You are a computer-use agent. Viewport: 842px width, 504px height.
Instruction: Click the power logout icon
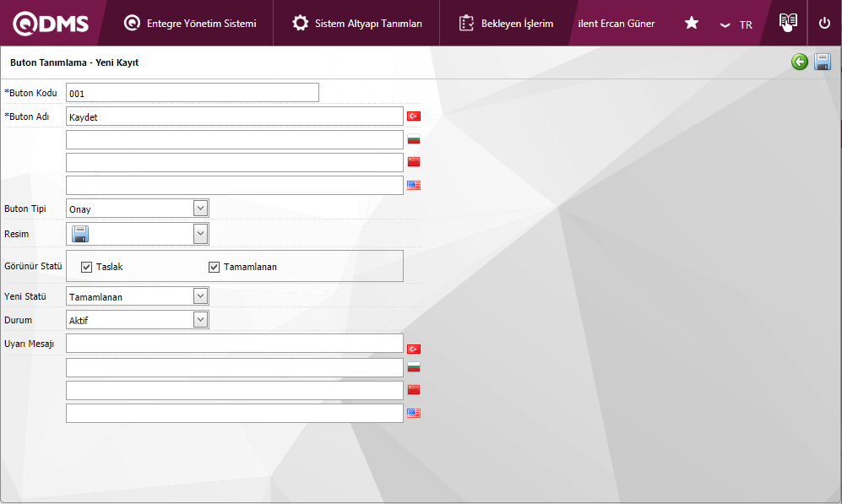[824, 23]
